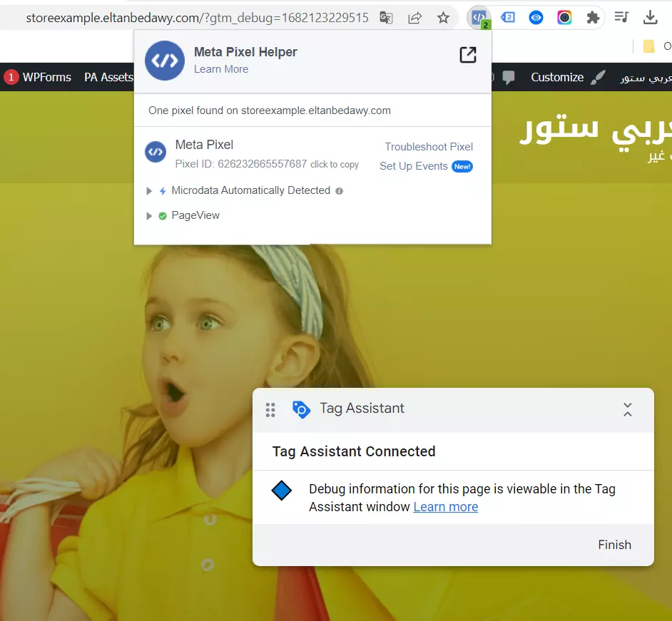Click the Google Translate icon in address bar
The height and width of the screenshot is (621, 672).
[x=386, y=17]
